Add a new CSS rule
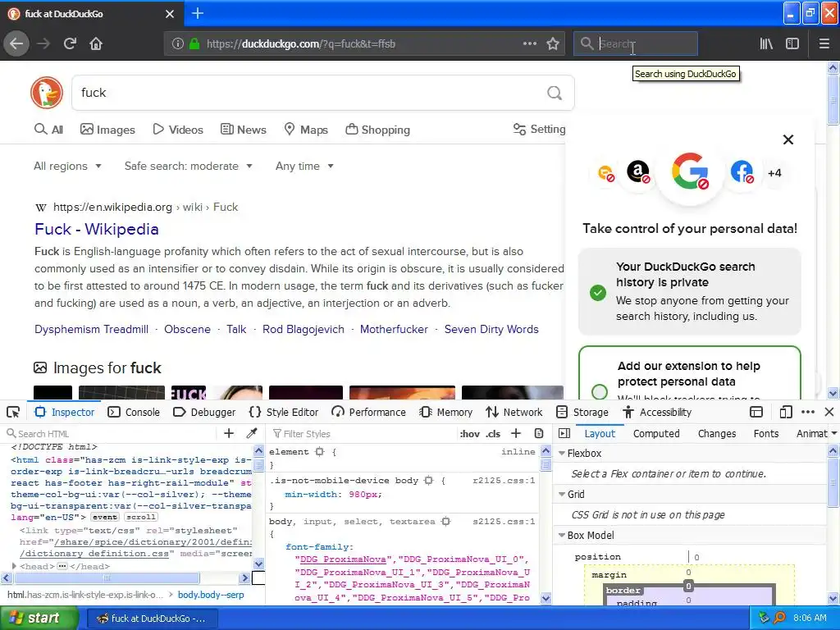This screenshot has width=840, height=630. click(516, 433)
